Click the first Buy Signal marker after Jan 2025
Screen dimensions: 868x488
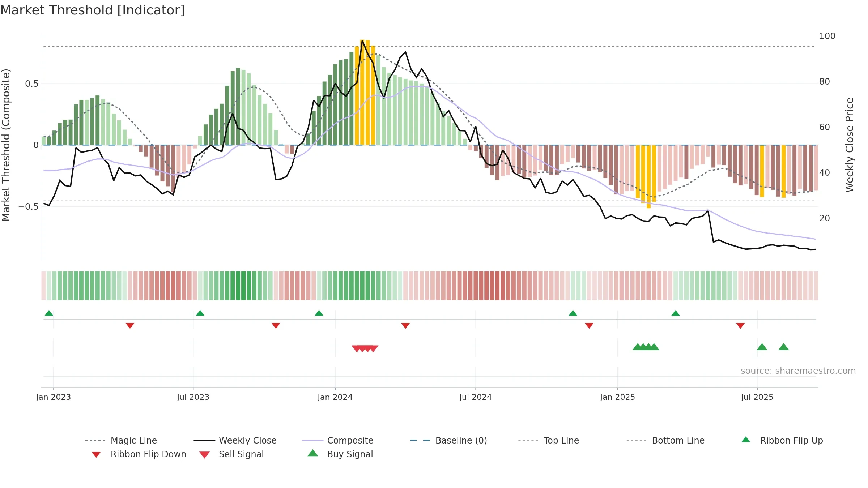(x=638, y=347)
